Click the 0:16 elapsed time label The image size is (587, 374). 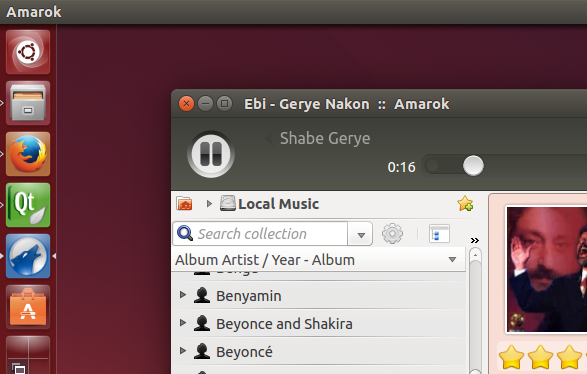401,167
